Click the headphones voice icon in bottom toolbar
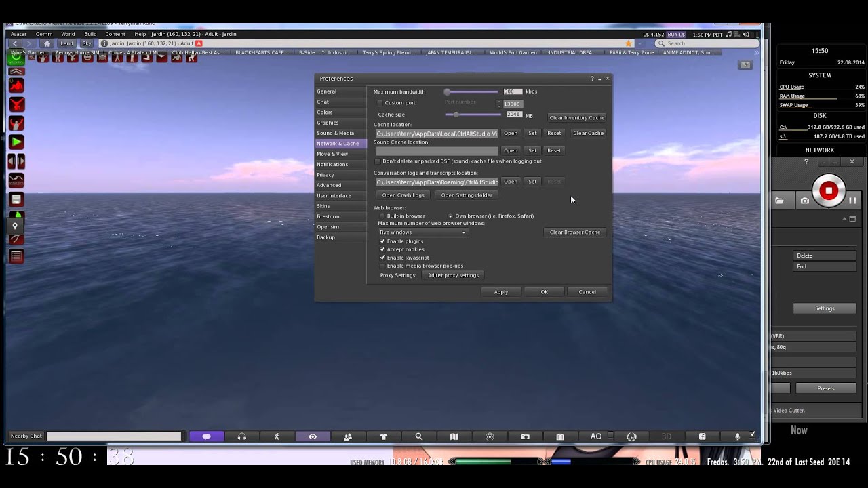Image resolution: width=868 pixels, height=488 pixels. (x=242, y=436)
